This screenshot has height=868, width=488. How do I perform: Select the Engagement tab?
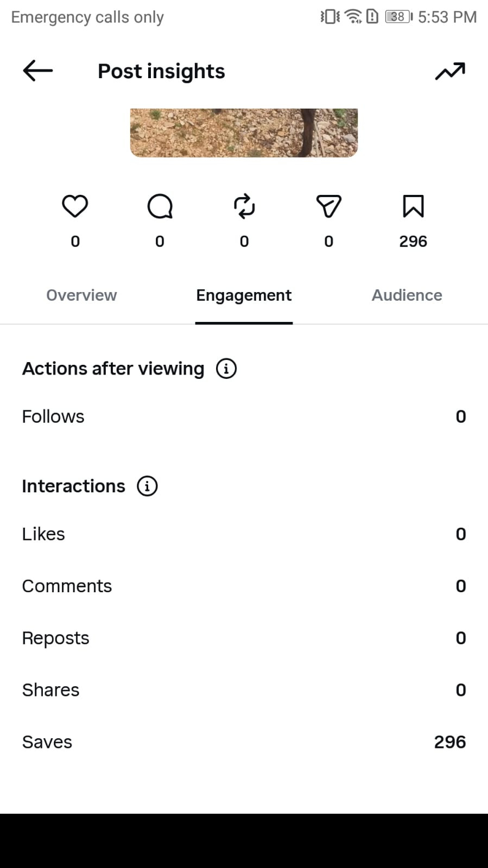point(244,295)
